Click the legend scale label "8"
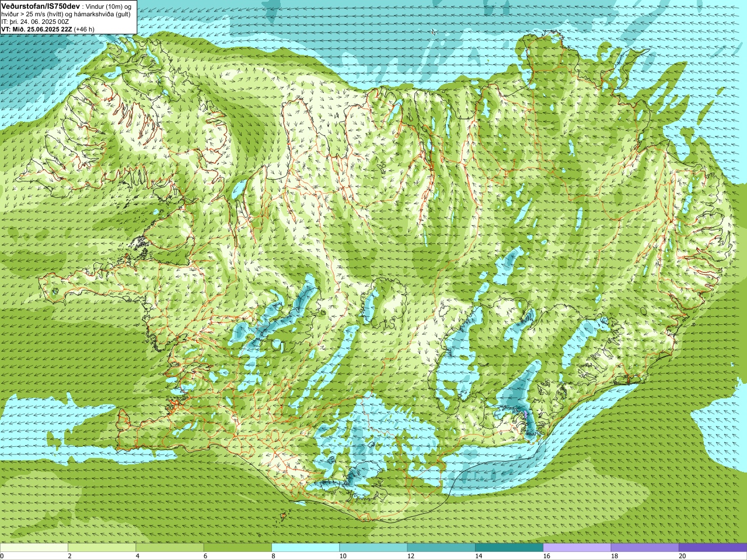 coord(273,556)
